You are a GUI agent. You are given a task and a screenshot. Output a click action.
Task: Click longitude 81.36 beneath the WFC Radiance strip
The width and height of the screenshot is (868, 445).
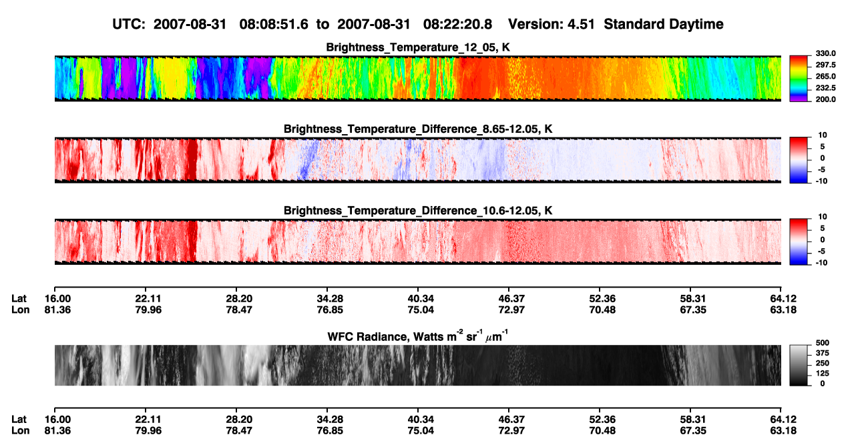pyautogui.click(x=57, y=430)
